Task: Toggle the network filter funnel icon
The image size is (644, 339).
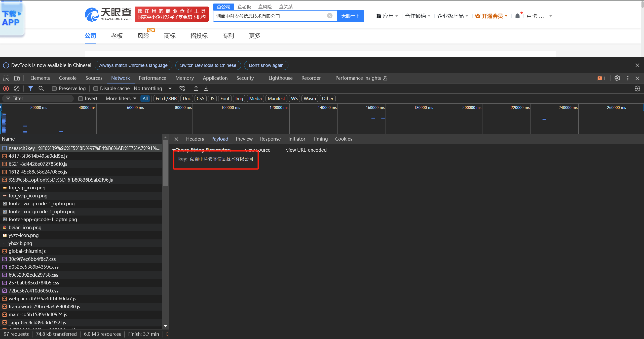Action: [30, 89]
